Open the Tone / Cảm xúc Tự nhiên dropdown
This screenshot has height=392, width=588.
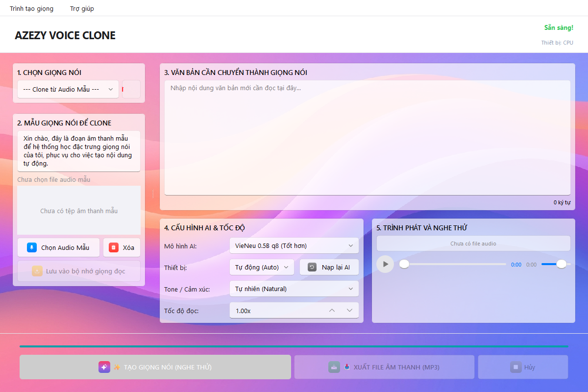[x=294, y=289]
